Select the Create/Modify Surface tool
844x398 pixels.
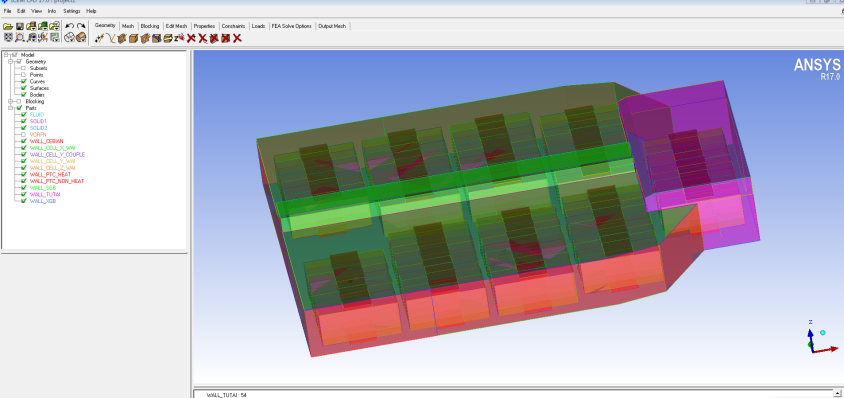coord(122,38)
